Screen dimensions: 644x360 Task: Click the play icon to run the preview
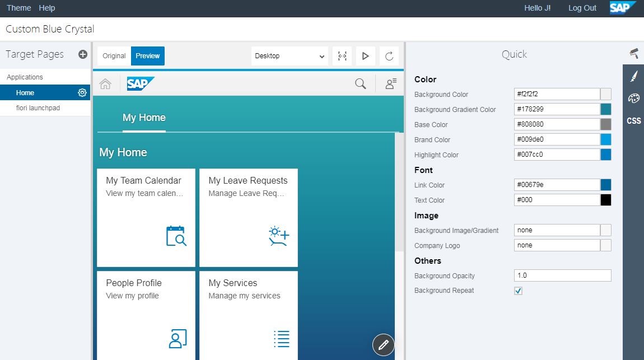[x=365, y=55]
